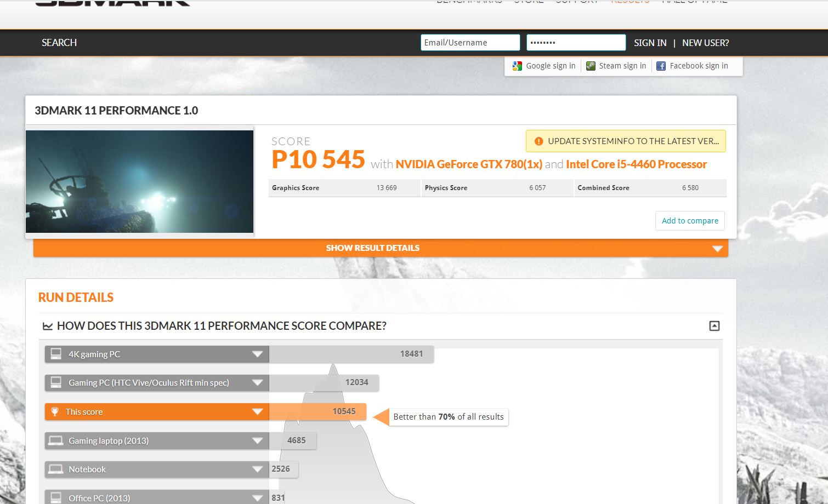The height and width of the screenshot is (504, 828).
Task: Click the Facebook sign in icon
Action: 661,66
